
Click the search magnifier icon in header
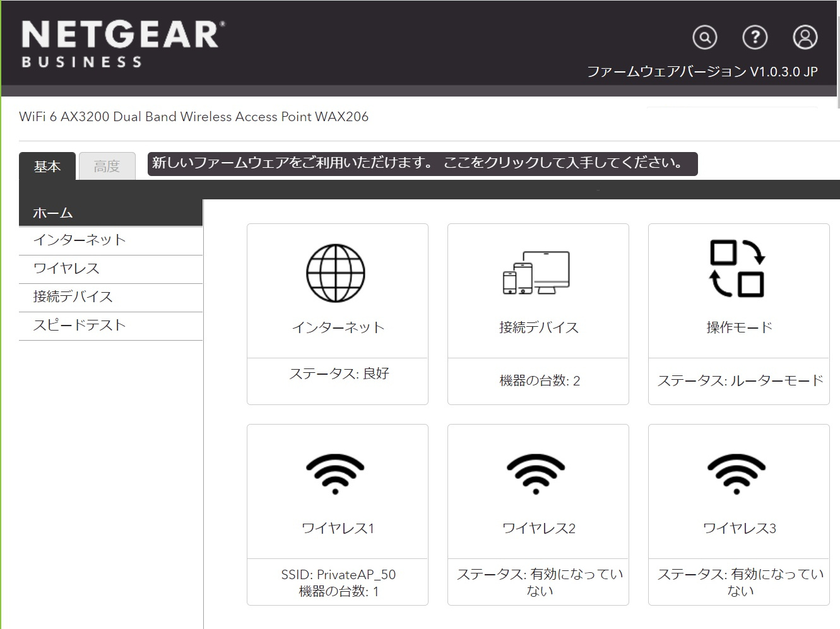pos(704,38)
